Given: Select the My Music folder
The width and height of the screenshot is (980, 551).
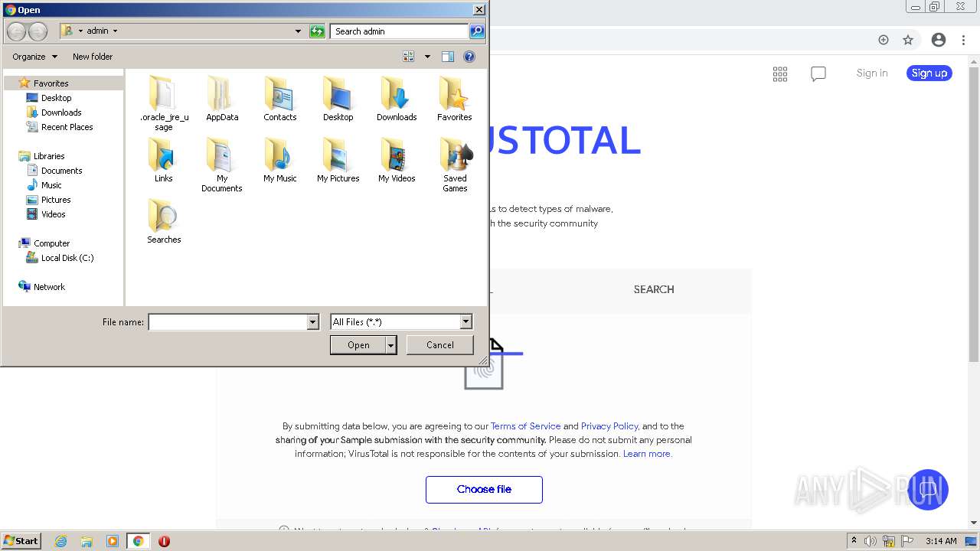Looking at the screenshot, I should tap(279, 159).
